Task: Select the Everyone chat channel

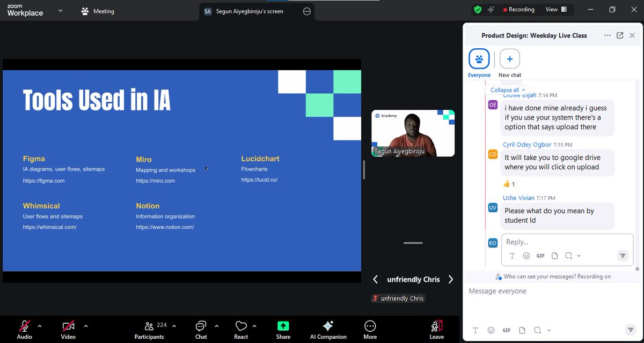Action: (479, 63)
